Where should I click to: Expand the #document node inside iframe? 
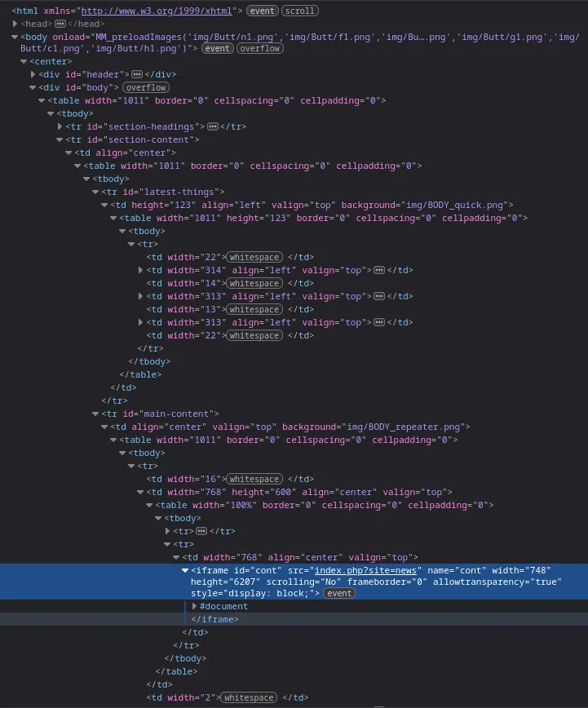point(194,606)
